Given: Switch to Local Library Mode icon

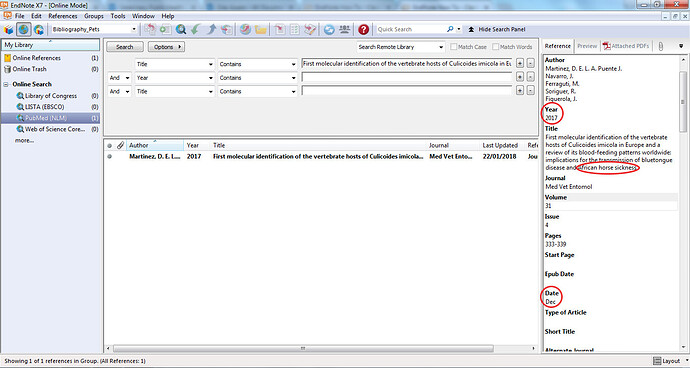Looking at the screenshot, I should [9, 29].
